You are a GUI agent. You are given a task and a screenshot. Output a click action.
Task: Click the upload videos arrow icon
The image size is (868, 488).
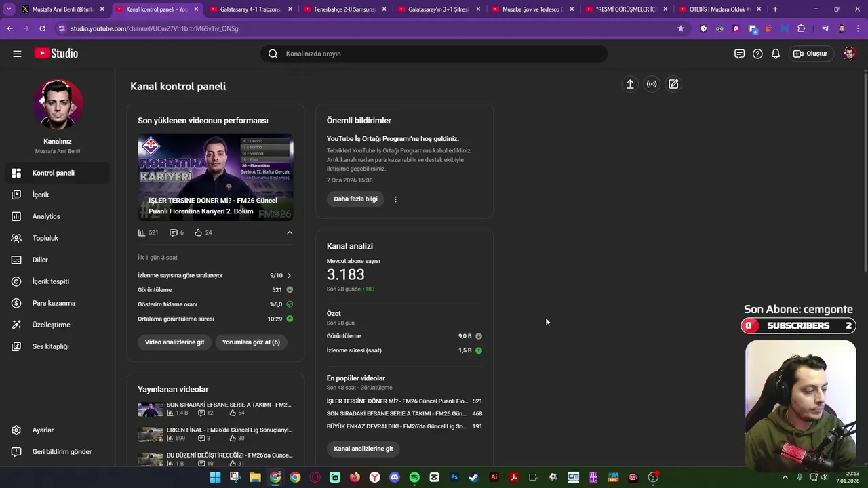pos(630,84)
